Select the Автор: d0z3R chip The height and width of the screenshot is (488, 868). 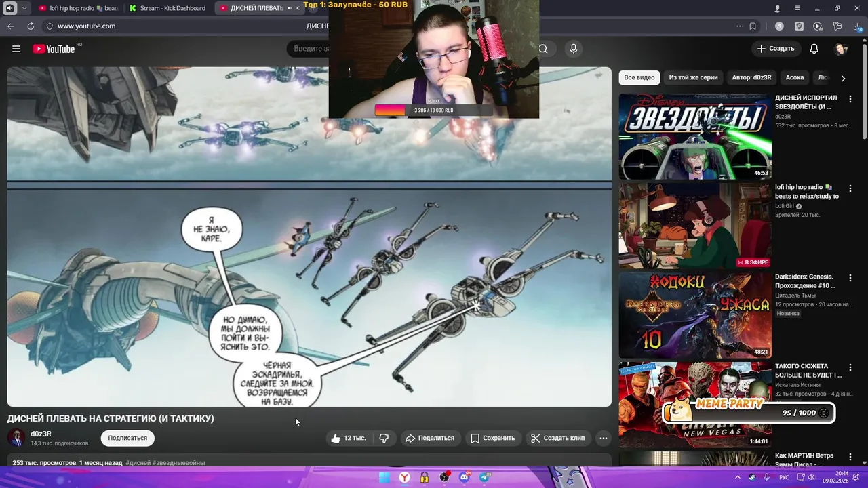coord(751,78)
